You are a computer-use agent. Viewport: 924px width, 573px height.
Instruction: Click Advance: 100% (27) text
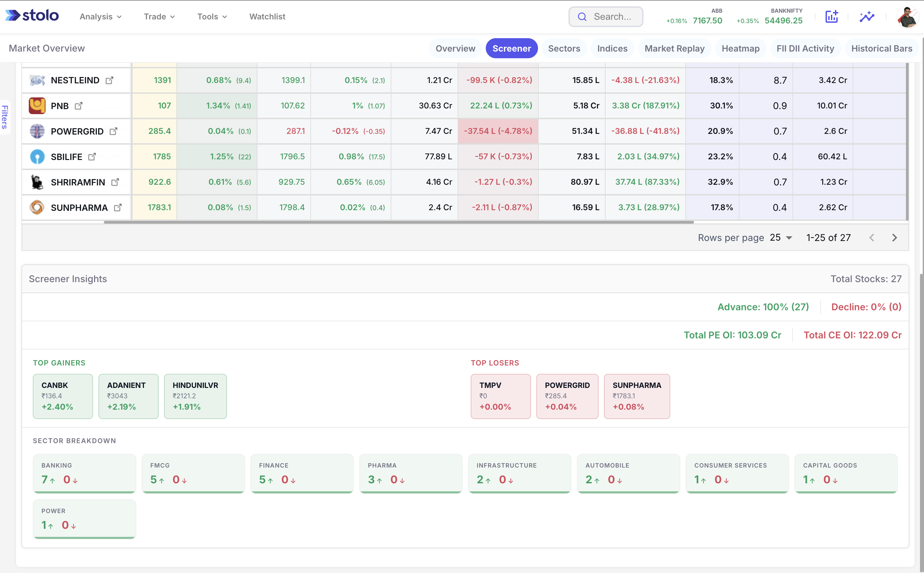click(763, 307)
